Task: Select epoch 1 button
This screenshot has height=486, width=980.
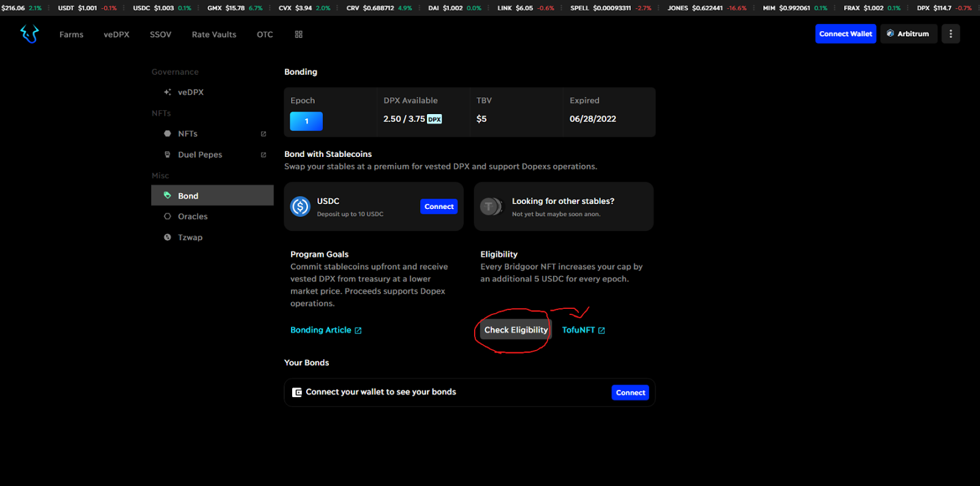Action: 306,121
